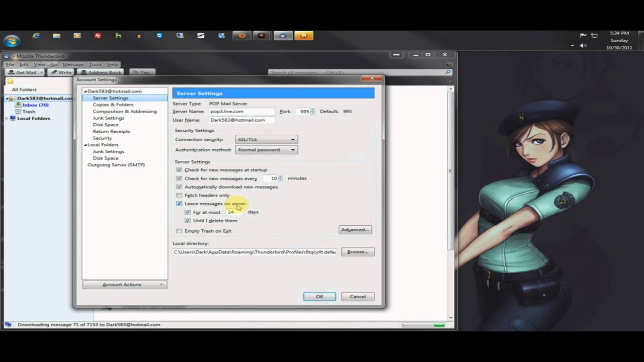
Task: Click the Windows Start orb
Action: (12, 41)
